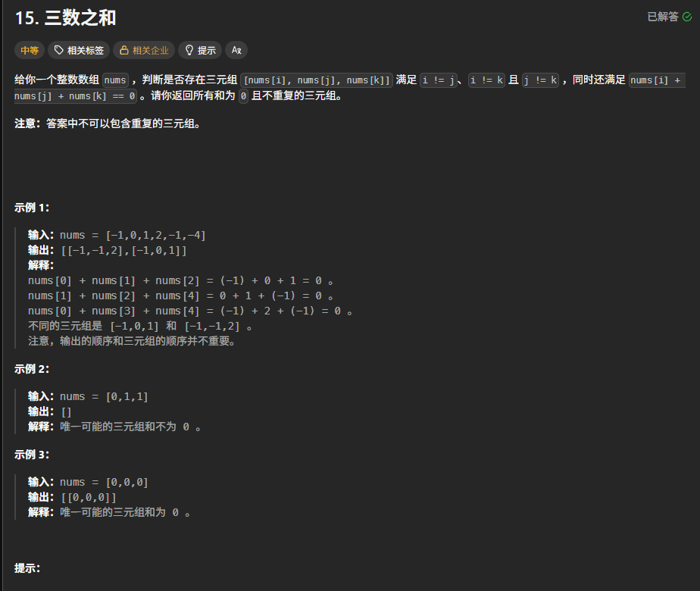The height and width of the screenshot is (591, 700).
Task: Click the inline code nums in description
Action: click(115, 80)
